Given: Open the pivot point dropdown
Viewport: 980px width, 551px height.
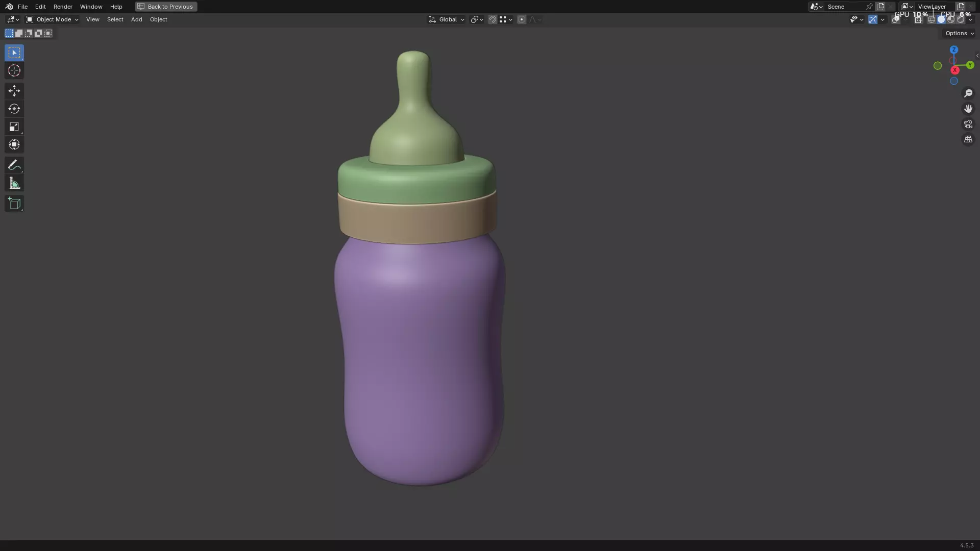Looking at the screenshot, I should click(477, 19).
